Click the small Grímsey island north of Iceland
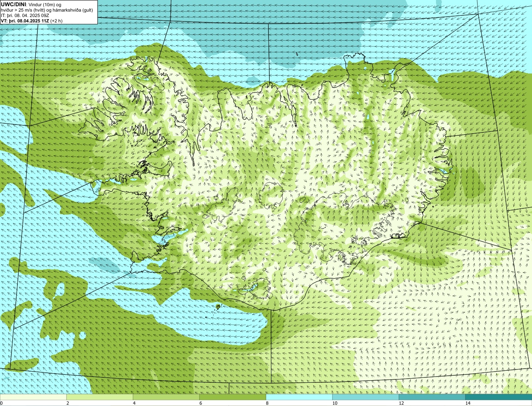 click(298, 54)
